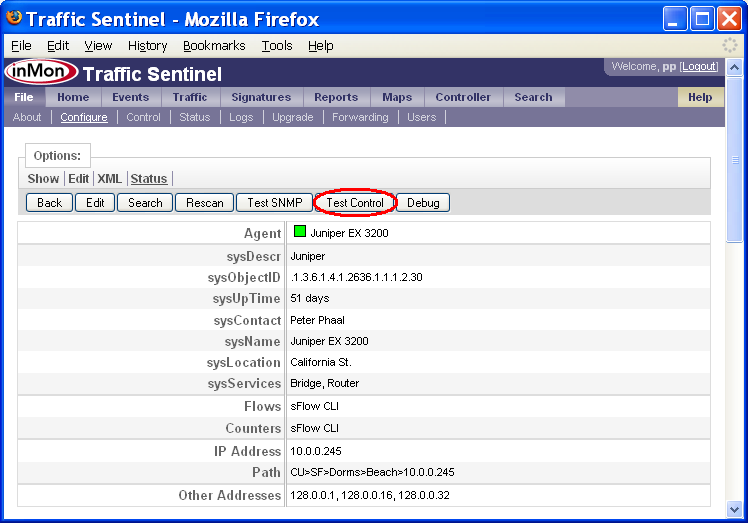This screenshot has width=748, height=523.
Task: Click the sysDescr value Juniper
Action: coord(308,256)
